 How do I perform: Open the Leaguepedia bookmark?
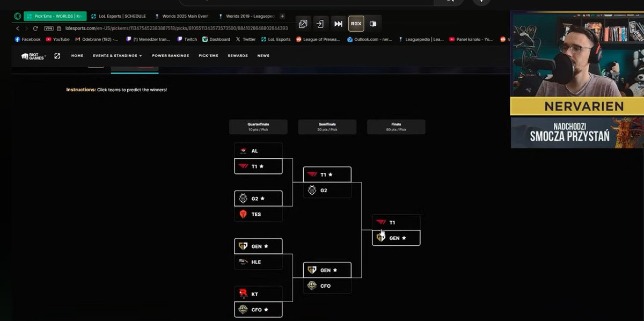(421, 39)
